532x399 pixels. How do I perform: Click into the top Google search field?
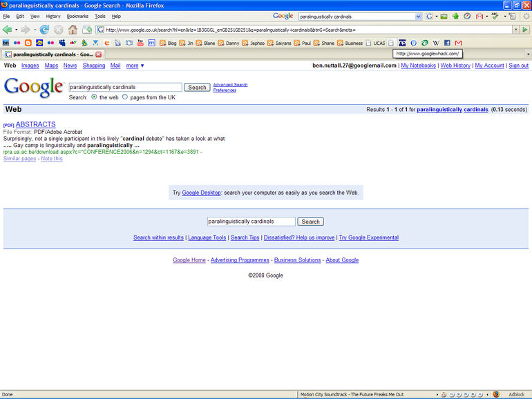(x=125, y=87)
